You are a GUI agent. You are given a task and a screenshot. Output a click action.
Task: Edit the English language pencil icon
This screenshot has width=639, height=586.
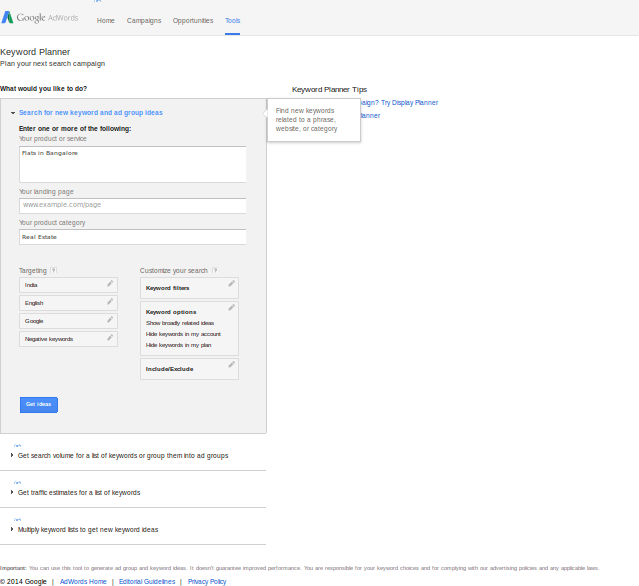[x=110, y=302]
